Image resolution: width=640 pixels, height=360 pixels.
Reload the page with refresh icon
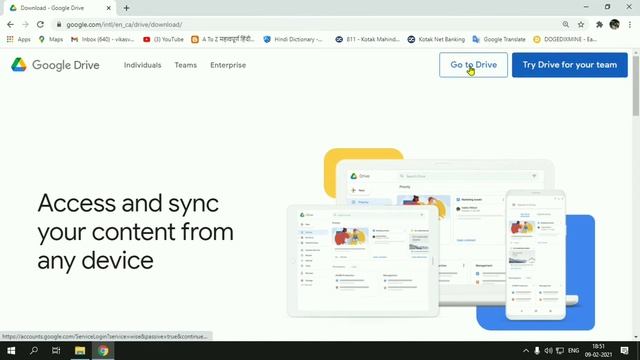pos(40,24)
